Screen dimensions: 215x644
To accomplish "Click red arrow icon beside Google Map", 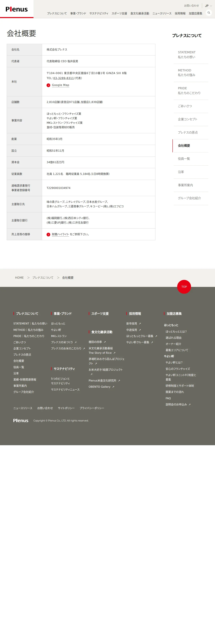I will [48, 85].
